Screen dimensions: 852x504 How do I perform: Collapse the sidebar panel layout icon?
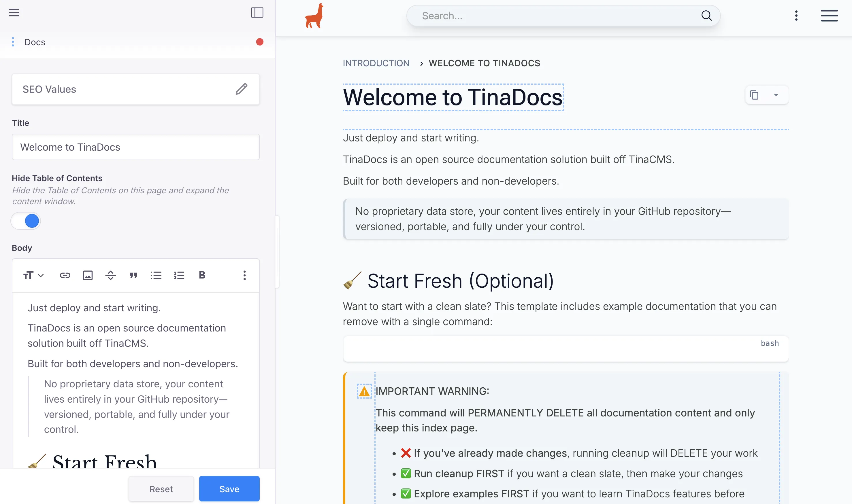(x=257, y=13)
